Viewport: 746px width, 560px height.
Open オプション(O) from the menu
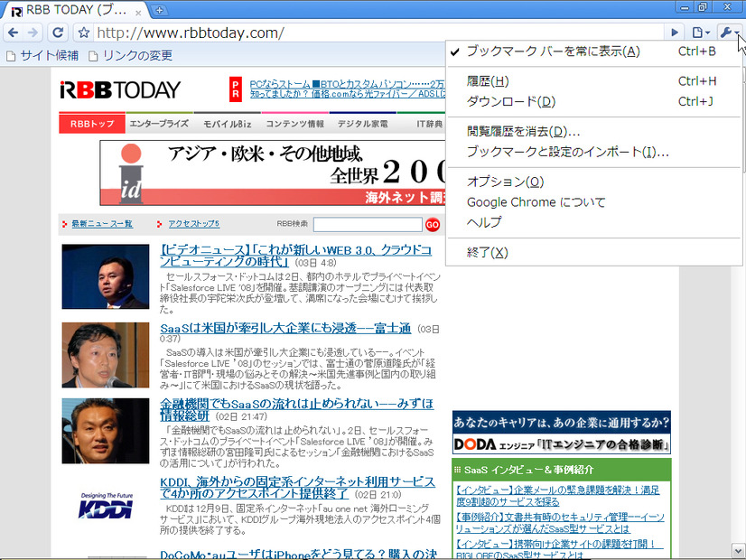point(593,182)
